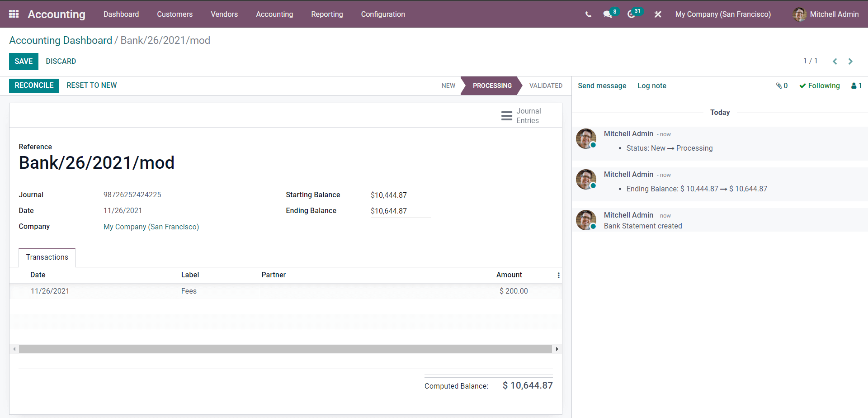This screenshot has height=418, width=868.
Task: Click Mitchell Admin avatar in top bar
Action: coord(799,14)
